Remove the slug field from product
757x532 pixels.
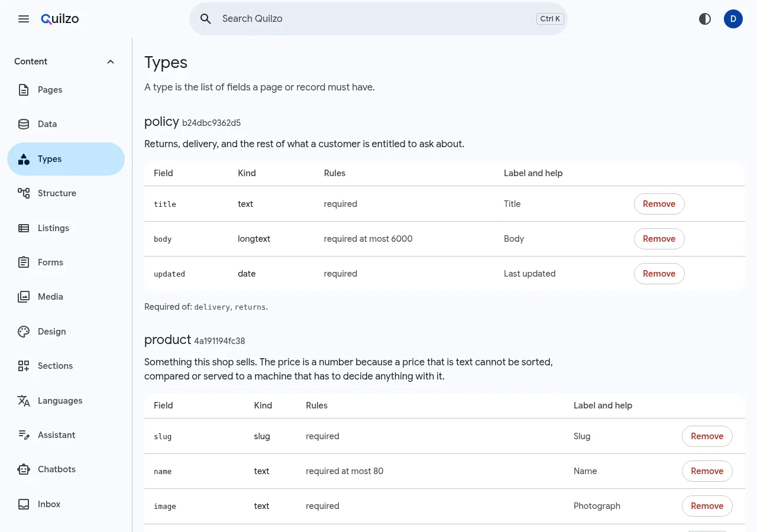(707, 436)
